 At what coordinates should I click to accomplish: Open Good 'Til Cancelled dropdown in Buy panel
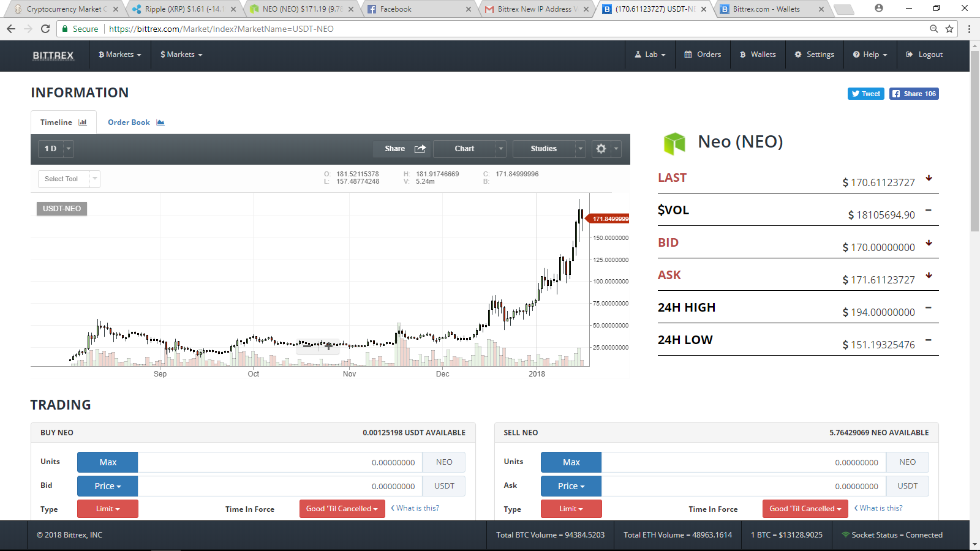pyautogui.click(x=342, y=509)
